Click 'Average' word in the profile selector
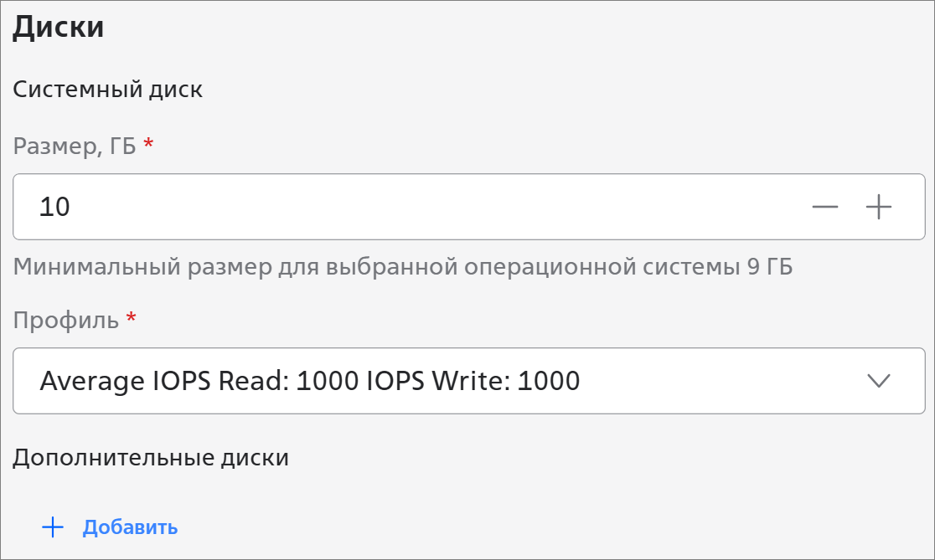 pyautogui.click(x=90, y=381)
